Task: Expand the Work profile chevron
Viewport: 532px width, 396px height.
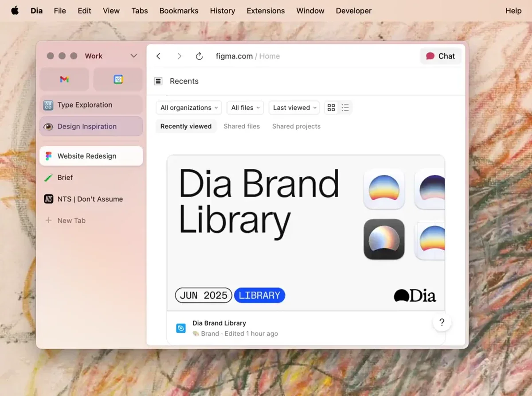Action: pyautogui.click(x=133, y=56)
